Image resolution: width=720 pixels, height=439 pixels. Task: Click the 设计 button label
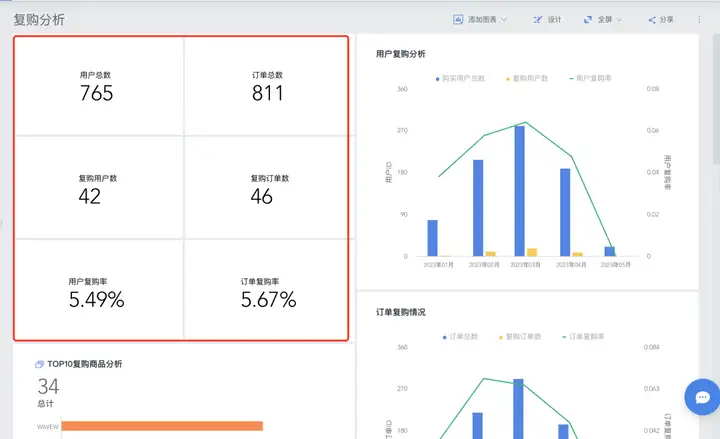(554, 19)
